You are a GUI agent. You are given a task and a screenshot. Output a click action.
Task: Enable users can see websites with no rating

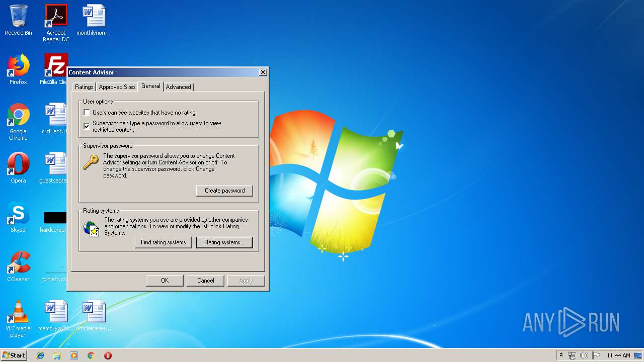[x=87, y=113]
